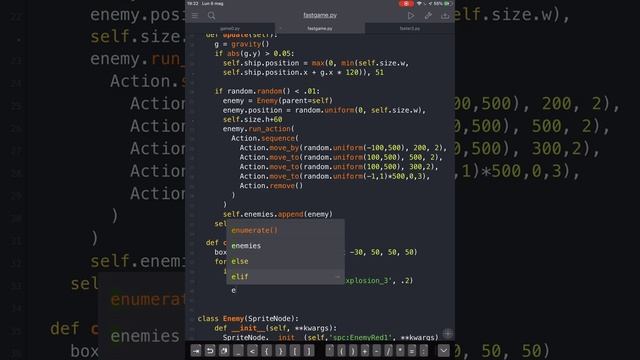
Task: Insert colon key
Action: (x=424, y=351)
